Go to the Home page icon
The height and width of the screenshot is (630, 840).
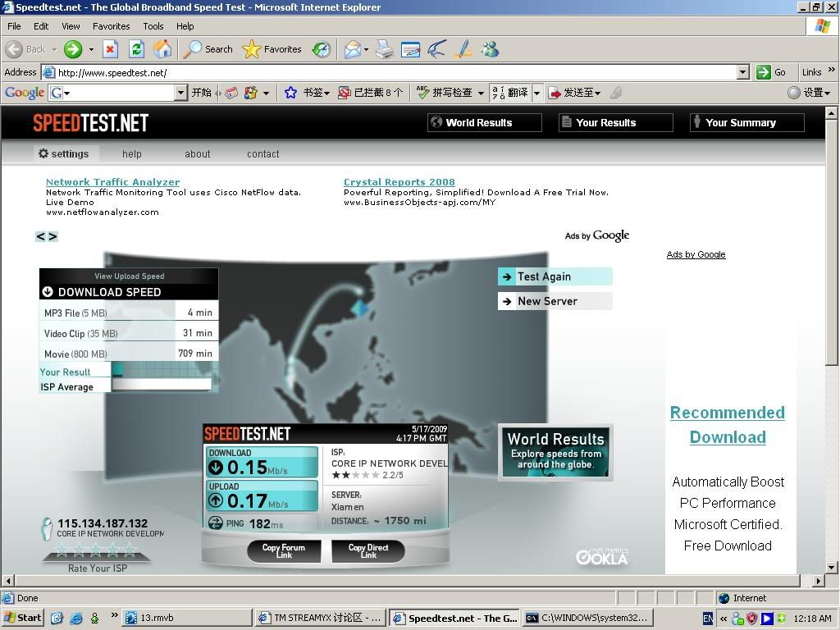(162, 49)
